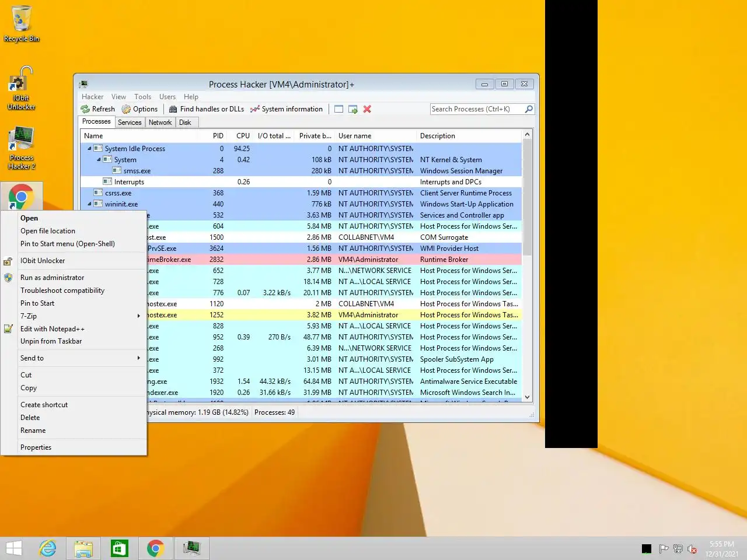
Task: Choose Troubleshoot compatibility
Action: coord(74,290)
